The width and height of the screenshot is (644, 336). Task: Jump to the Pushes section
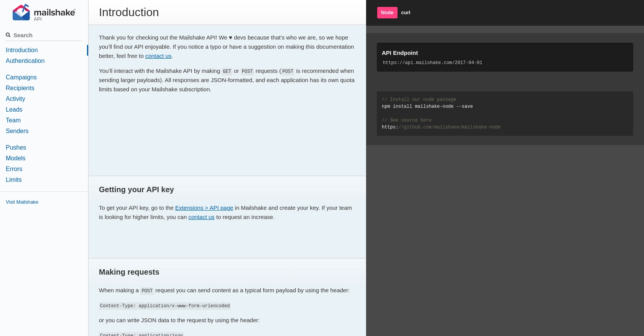(x=16, y=148)
